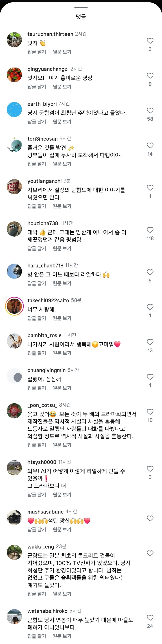Viewport: 162px width, 644px height.
Task: Like _pon_cotsu_'s comment
Action: coord(150,412)
